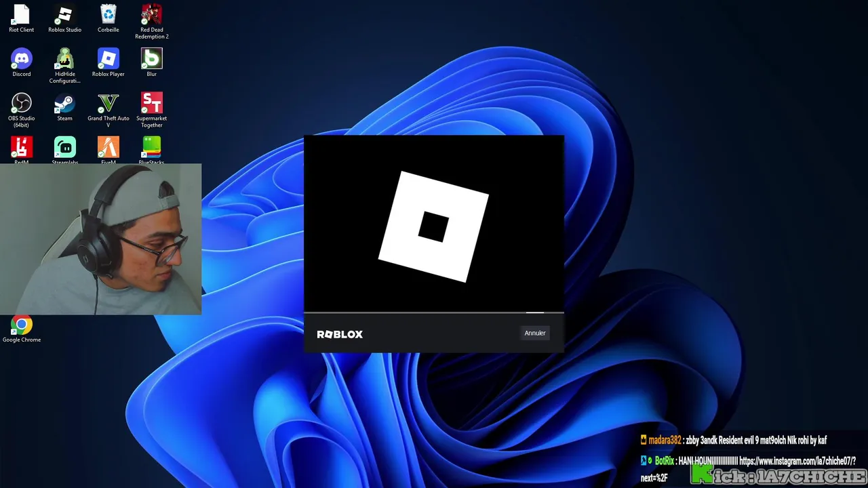
Task: Click Annuler in the Roblox launcher
Action: [535, 333]
